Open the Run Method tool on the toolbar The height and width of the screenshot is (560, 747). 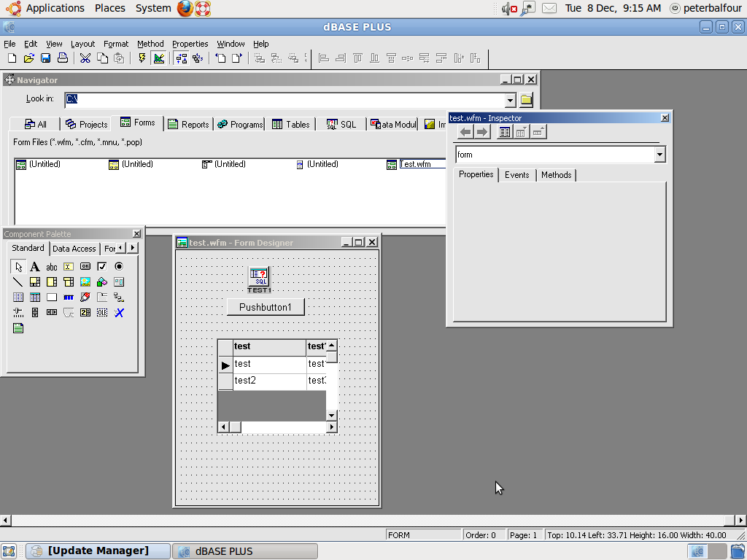(142, 58)
